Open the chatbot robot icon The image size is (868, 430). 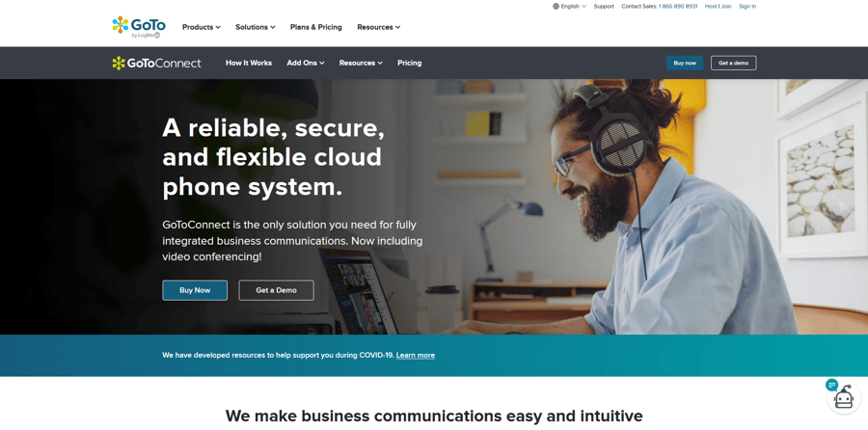point(843,397)
